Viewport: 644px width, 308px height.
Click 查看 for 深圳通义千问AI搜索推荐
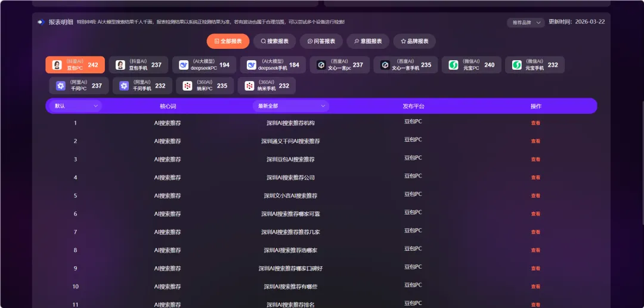click(535, 141)
